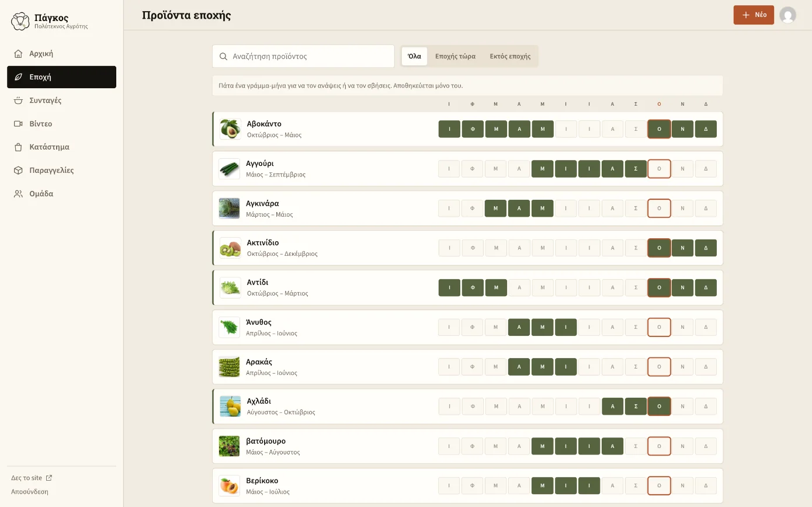Focus the Αναζήτηση προϊόντος search field
The width and height of the screenshot is (812, 507).
(x=303, y=57)
